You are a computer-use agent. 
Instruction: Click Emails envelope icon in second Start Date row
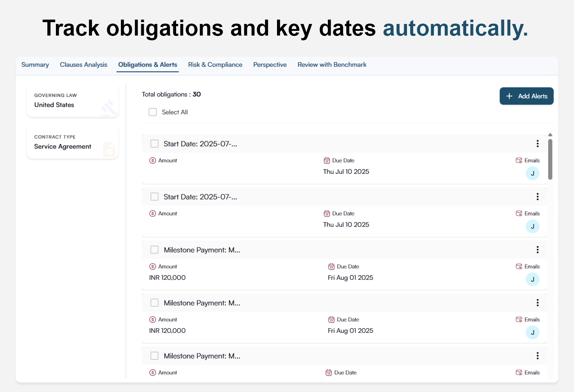click(519, 213)
